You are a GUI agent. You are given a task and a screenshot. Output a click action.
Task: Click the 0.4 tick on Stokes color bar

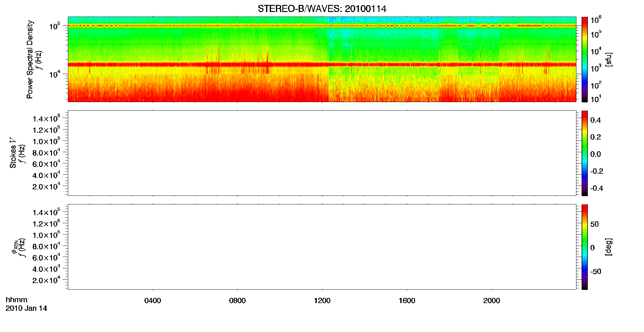(595, 120)
